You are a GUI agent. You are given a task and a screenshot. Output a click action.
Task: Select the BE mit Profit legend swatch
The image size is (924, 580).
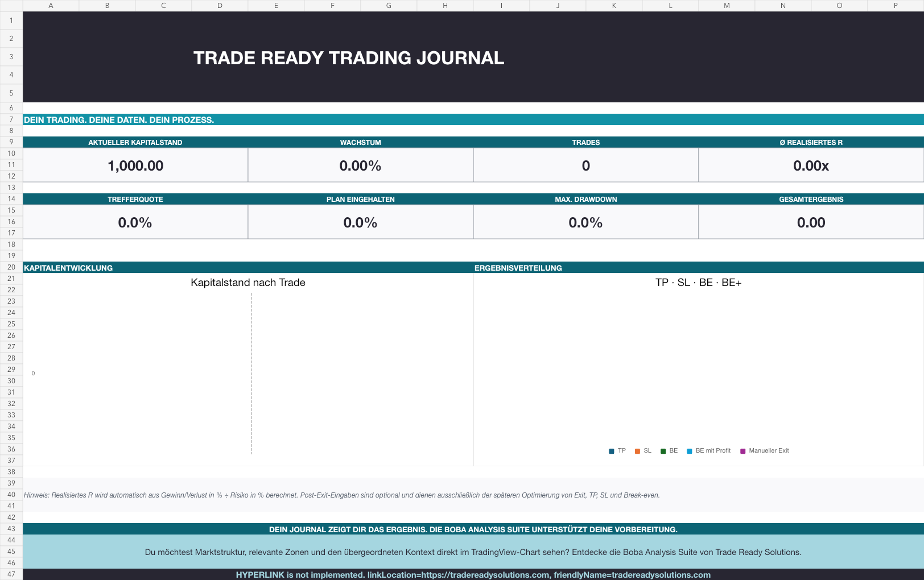(690, 451)
